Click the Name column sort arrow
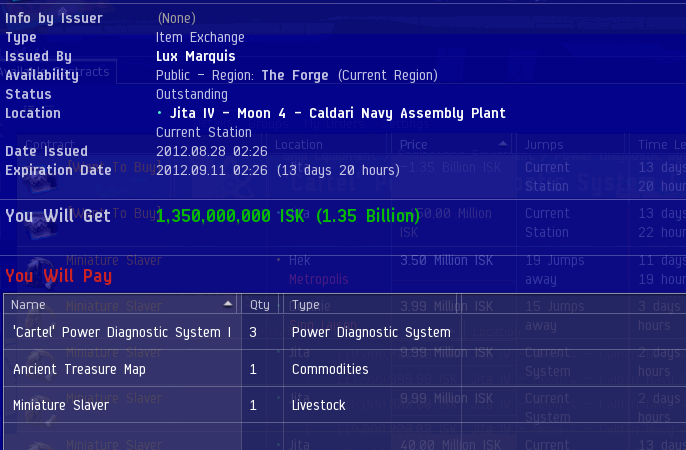 (228, 303)
